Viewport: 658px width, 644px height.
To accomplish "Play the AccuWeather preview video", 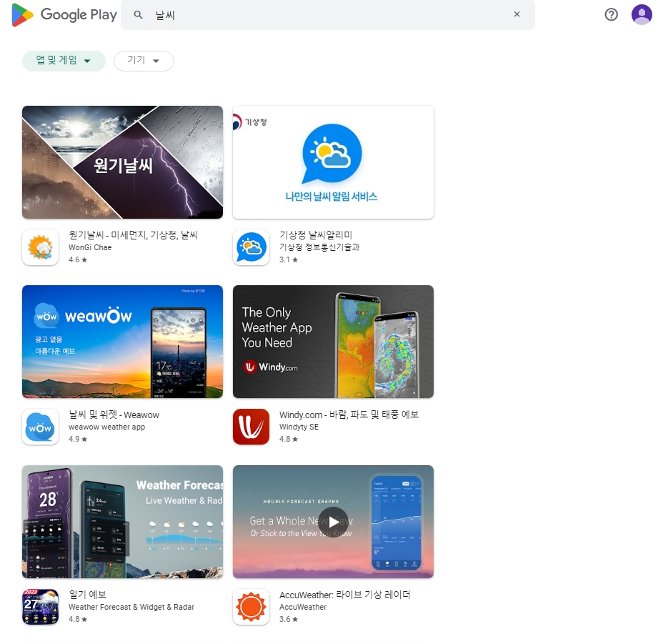I will [333, 522].
